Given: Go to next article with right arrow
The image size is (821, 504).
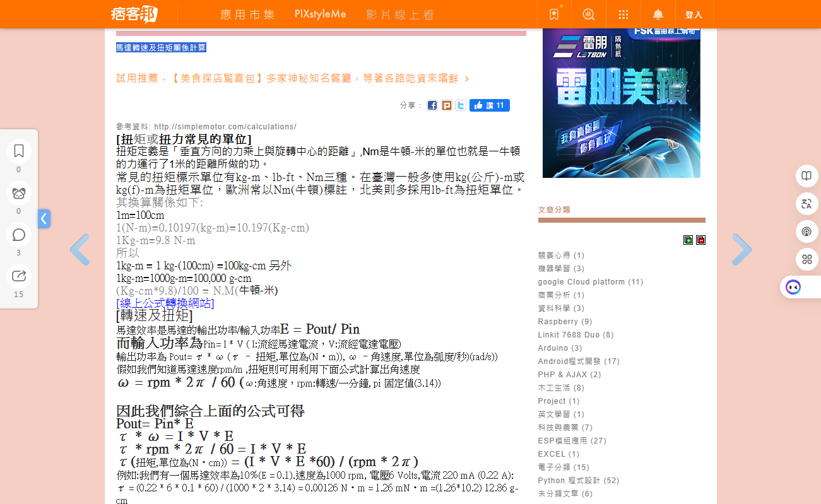Looking at the screenshot, I should [741, 250].
